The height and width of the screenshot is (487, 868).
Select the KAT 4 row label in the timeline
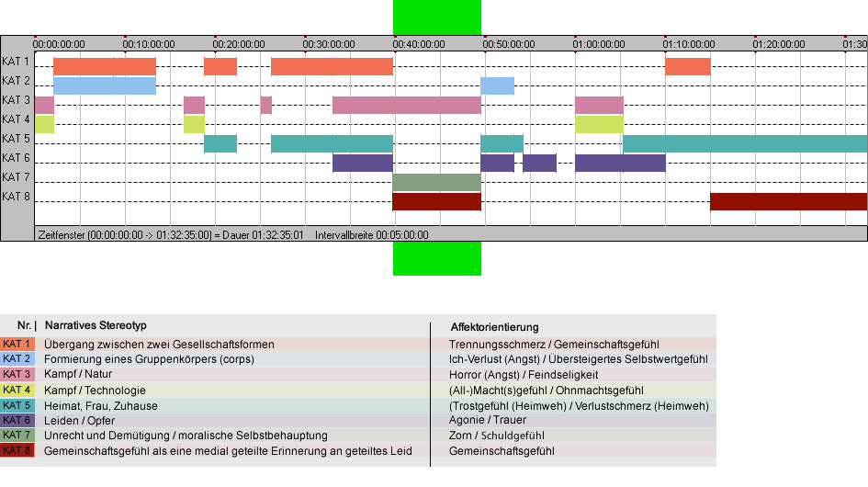click(x=16, y=119)
